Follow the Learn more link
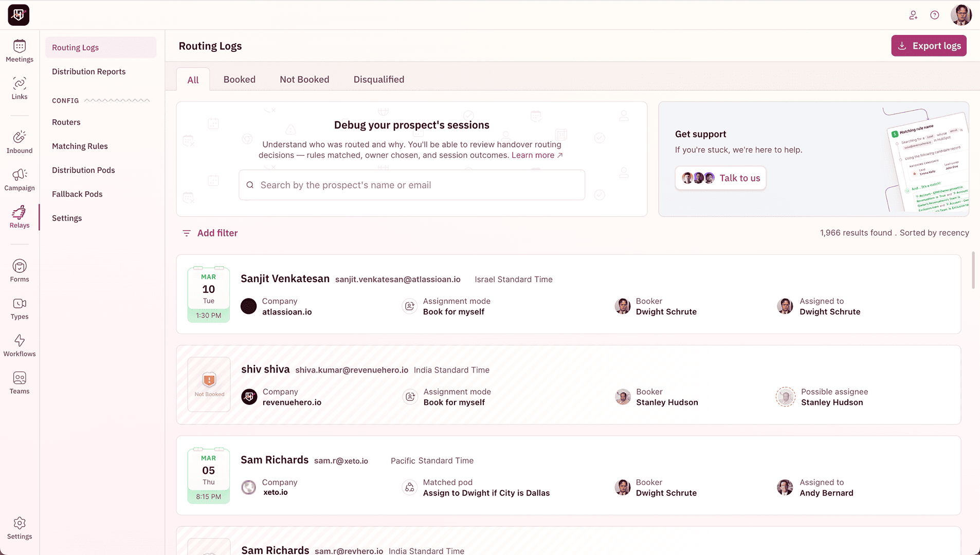Screen dimensions: 980x555 [537, 155]
